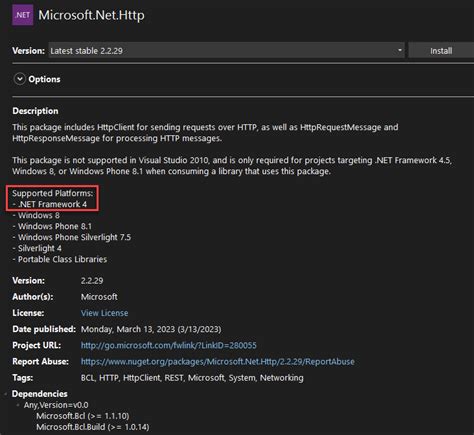Expand the Options section chevron

pos(20,79)
